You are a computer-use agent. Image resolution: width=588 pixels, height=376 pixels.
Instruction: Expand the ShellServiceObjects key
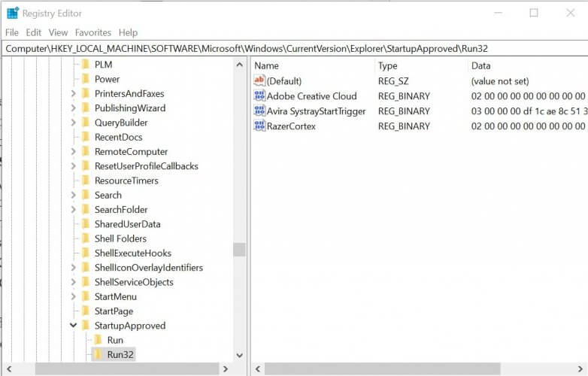click(x=74, y=282)
